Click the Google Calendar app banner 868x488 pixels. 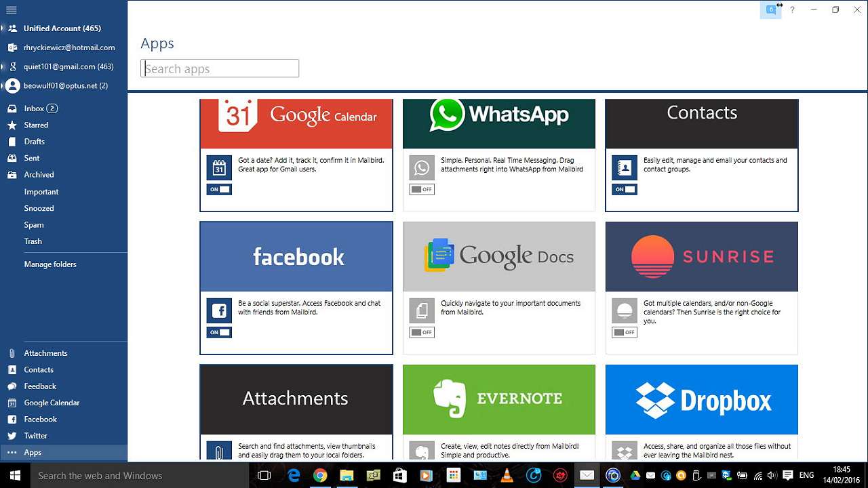(x=296, y=123)
